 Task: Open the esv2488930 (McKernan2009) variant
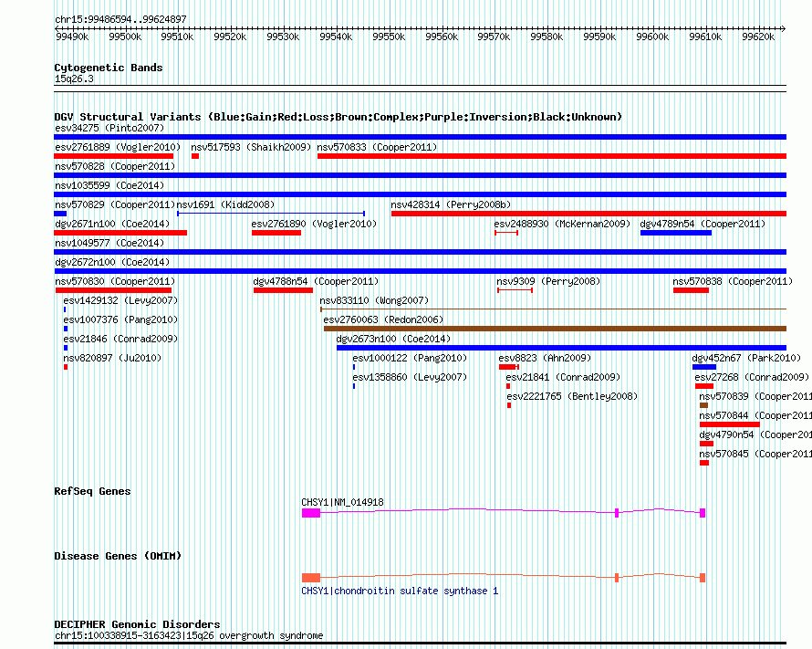click(x=506, y=233)
